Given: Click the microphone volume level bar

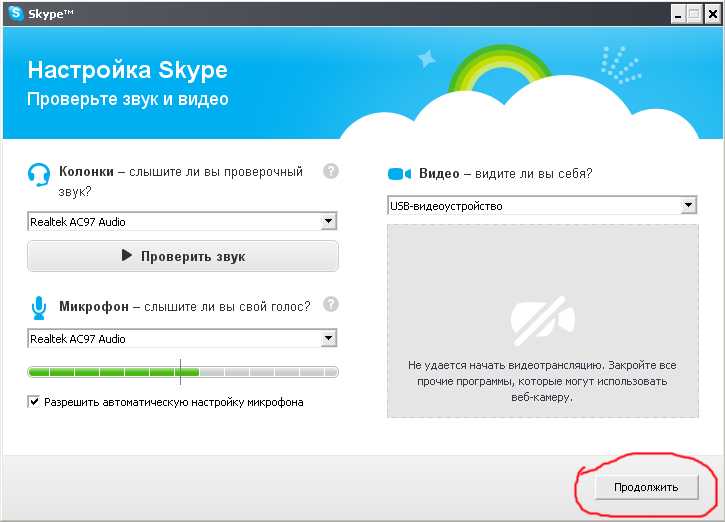Looking at the screenshot, I should [x=183, y=372].
